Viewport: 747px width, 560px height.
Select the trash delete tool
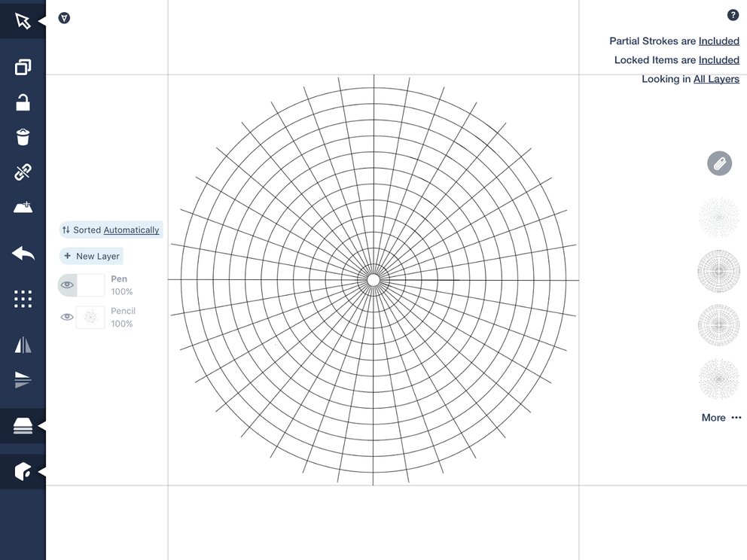tap(23, 136)
